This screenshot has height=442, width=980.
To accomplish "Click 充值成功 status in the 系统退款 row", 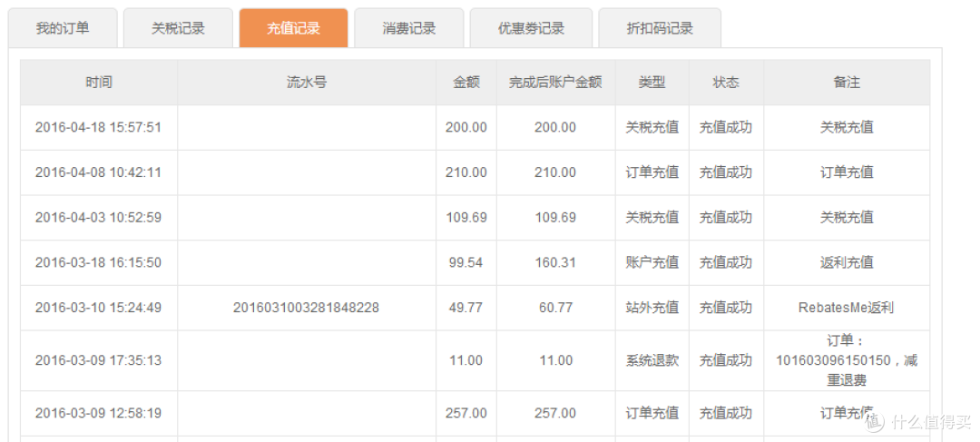I will tap(726, 360).
